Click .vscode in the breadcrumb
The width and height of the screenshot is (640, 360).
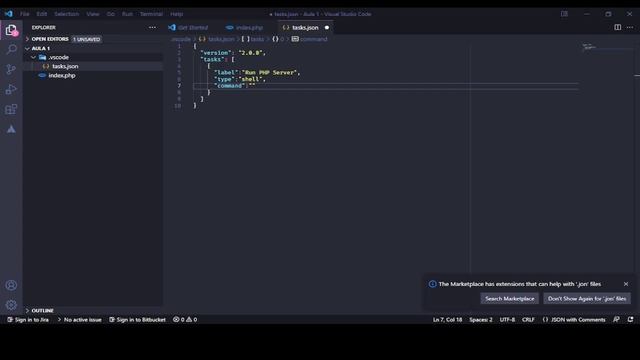(x=181, y=39)
